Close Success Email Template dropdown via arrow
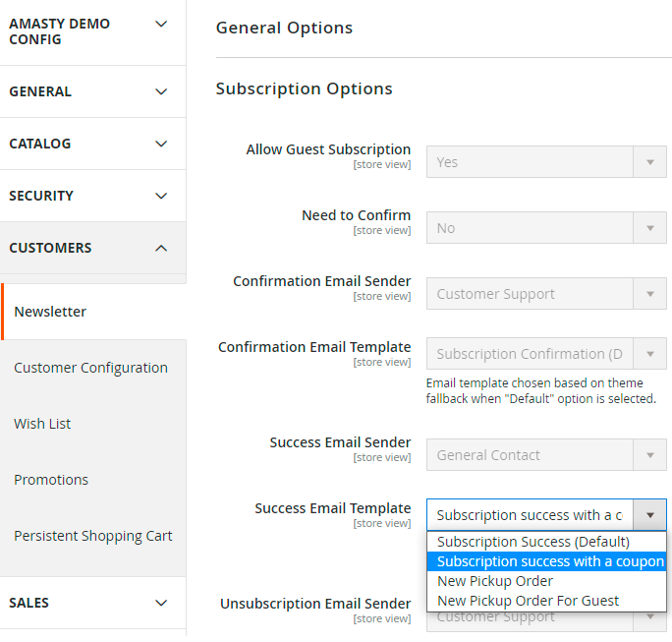The width and height of the screenshot is (672, 642). 649,515
